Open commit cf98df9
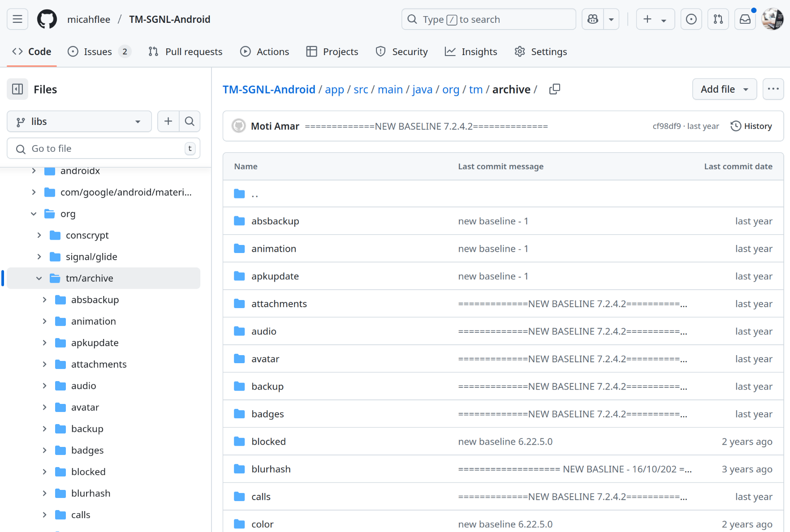The height and width of the screenshot is (532, 790). 667,126
